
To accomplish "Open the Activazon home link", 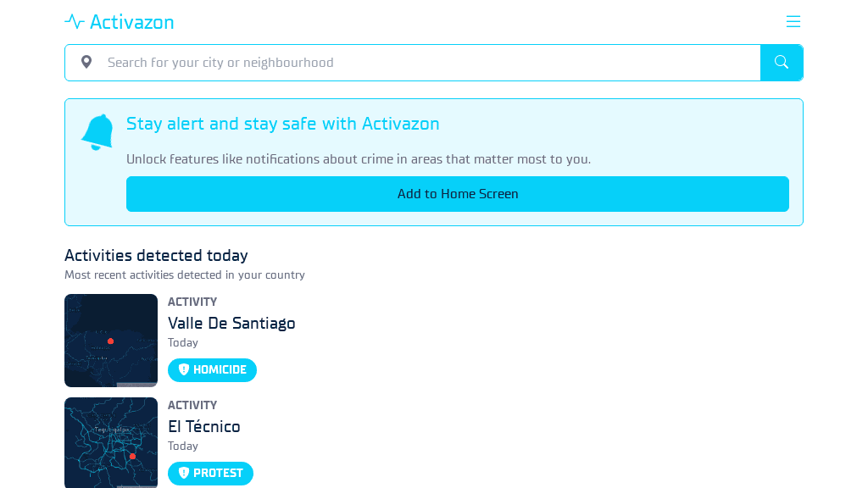I will pos(120,21).
